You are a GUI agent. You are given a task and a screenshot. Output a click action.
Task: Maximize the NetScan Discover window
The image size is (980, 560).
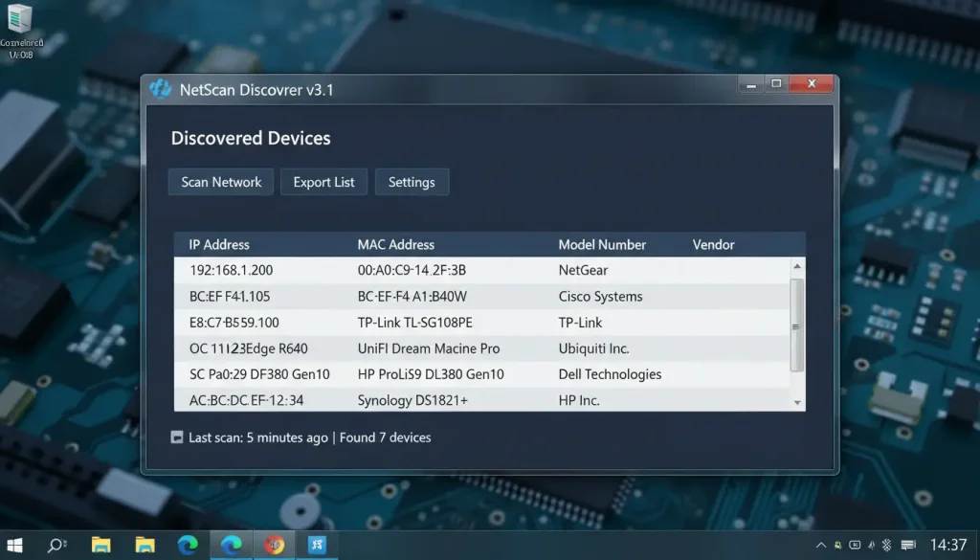(x=776, y=83)
